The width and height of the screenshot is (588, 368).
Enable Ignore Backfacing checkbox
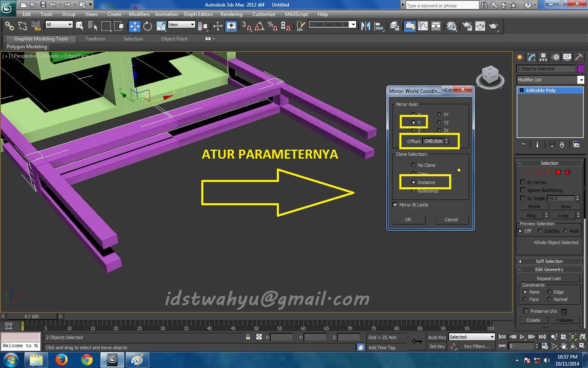[523, 190]
